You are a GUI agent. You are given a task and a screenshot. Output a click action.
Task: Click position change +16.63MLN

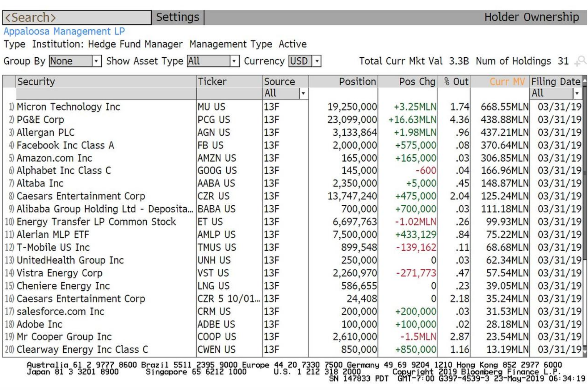tap(412, 120)
